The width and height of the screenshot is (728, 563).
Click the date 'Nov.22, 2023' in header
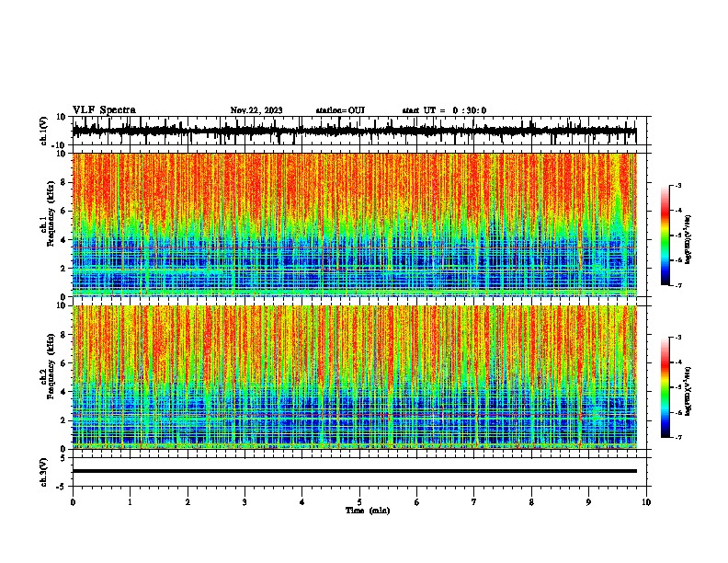coord(256,110)
